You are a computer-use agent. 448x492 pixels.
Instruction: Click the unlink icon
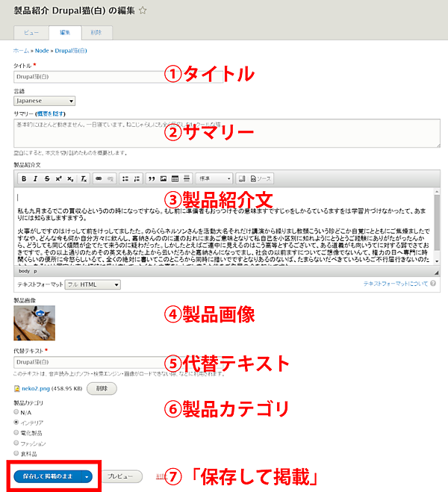(110, 178)
